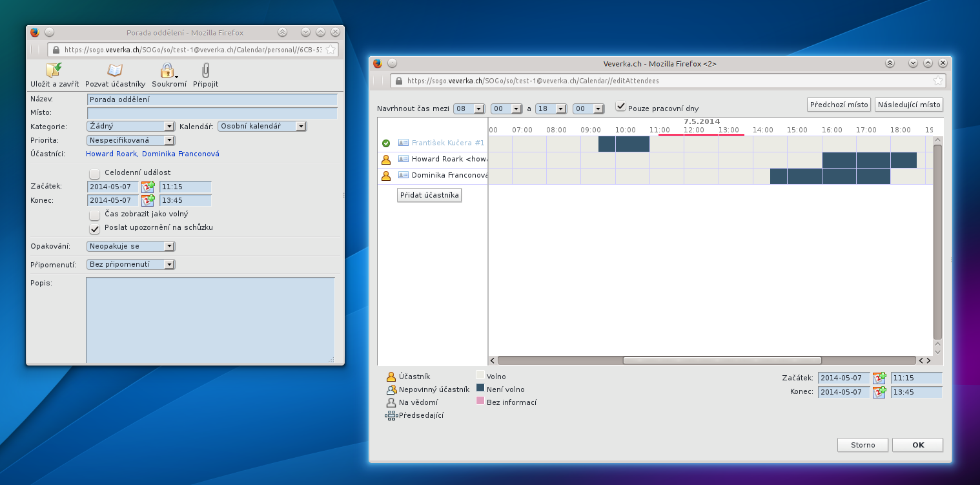Click the Připojit paperclip icon

pyautogui.click(x=206, y=70)
